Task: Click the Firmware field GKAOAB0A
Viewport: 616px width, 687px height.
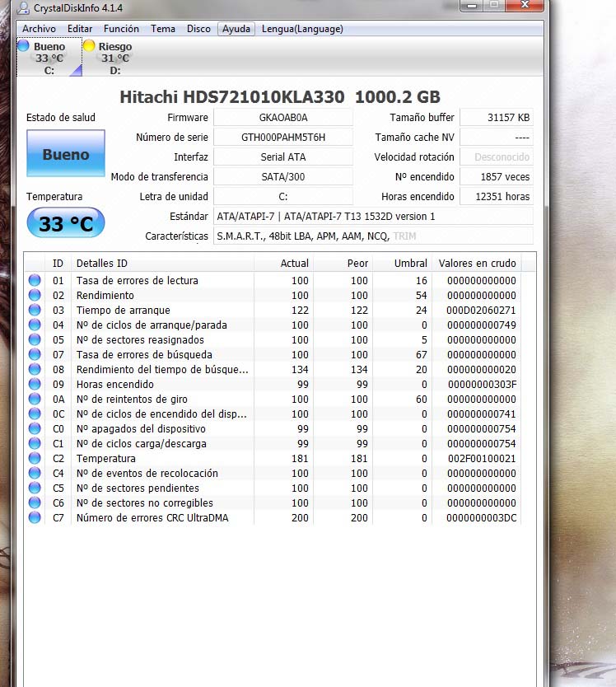Action: (x=283, y=118)
